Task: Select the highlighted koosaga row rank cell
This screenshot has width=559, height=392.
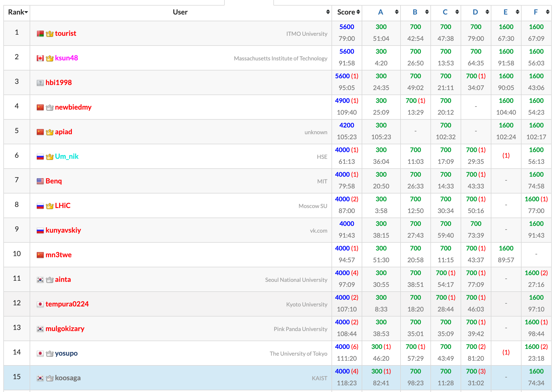Action: point(17,377)
